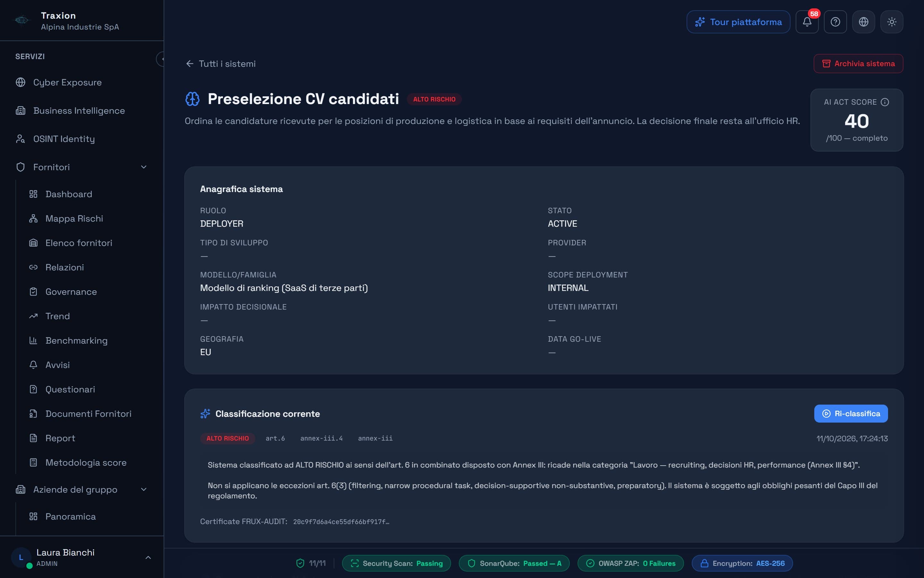This screenshot has width=924, height=578.
Task: Start the Tour piattaforma
Action: pyautogui.click(x=738, y=22)
